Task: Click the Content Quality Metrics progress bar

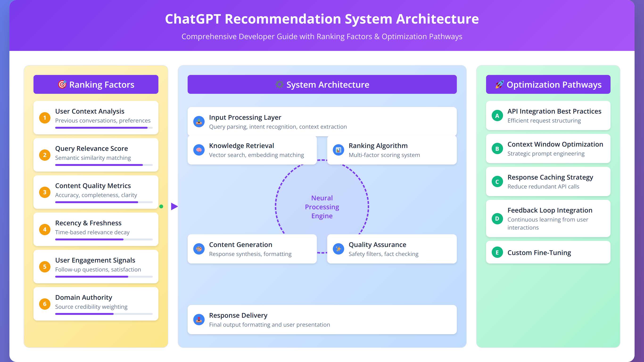Action: click(104, 202)
